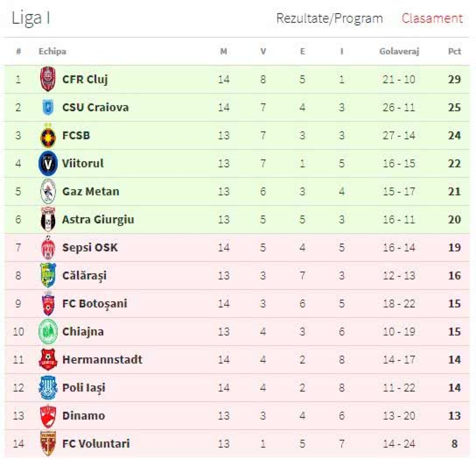
Task: Select the FCSB team logo
Action: 48,135
